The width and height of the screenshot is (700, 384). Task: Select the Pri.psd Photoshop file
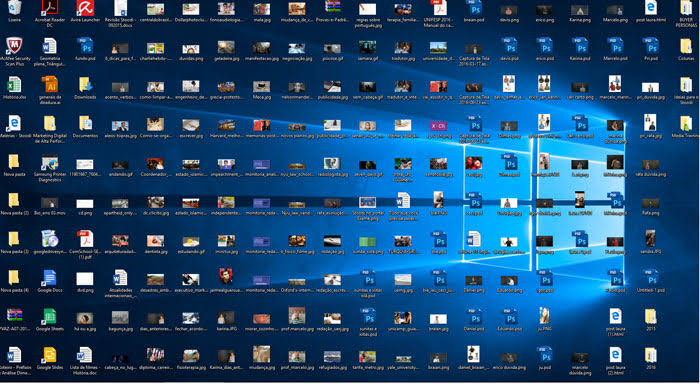tap(651, 46)
